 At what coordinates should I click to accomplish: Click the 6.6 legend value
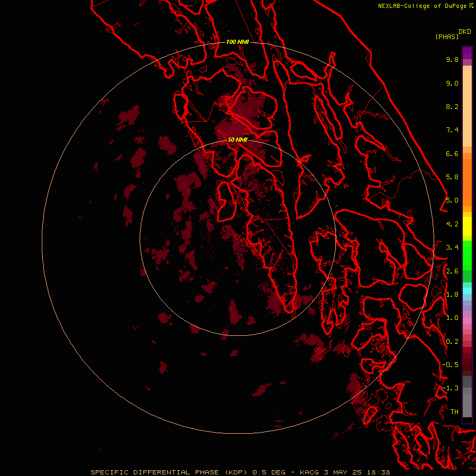[452, 153]
